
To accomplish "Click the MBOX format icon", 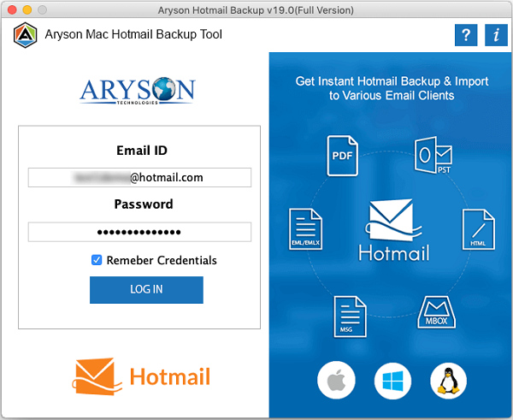I will pos(436,312).
